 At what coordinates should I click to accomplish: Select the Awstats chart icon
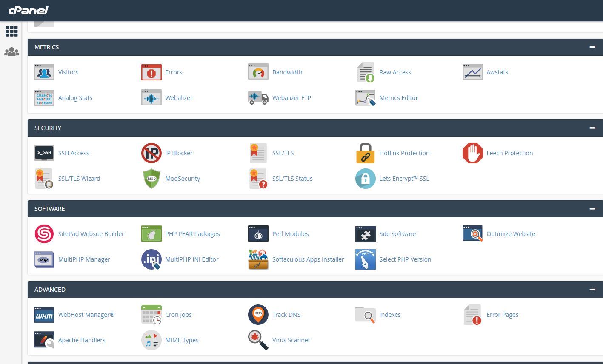pyautogui.click(x=472, y=72)
